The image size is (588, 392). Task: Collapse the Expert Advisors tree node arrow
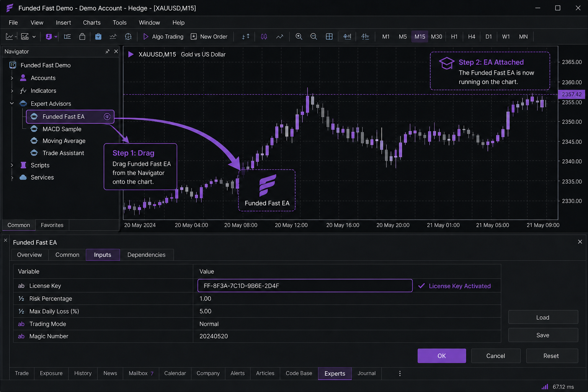[x=12, y=103]
